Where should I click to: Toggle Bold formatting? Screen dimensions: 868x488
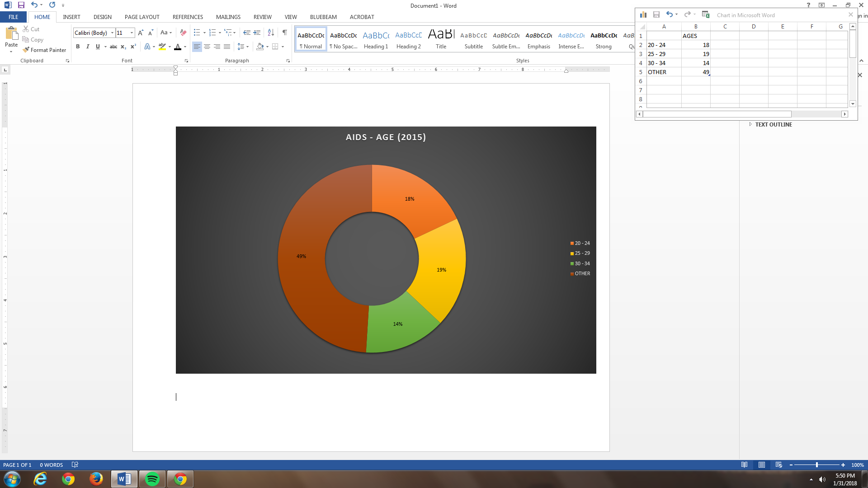pyautogui.click(x=78, y=47)
